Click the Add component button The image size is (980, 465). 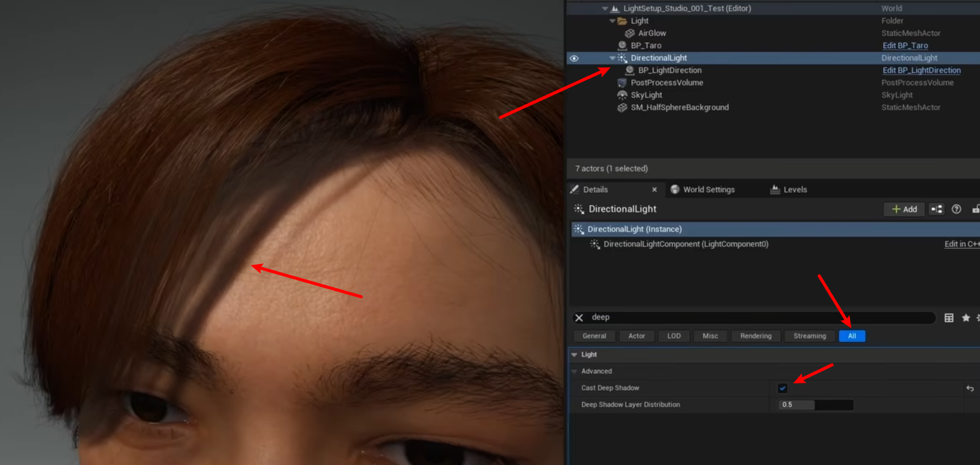point(904,210)
